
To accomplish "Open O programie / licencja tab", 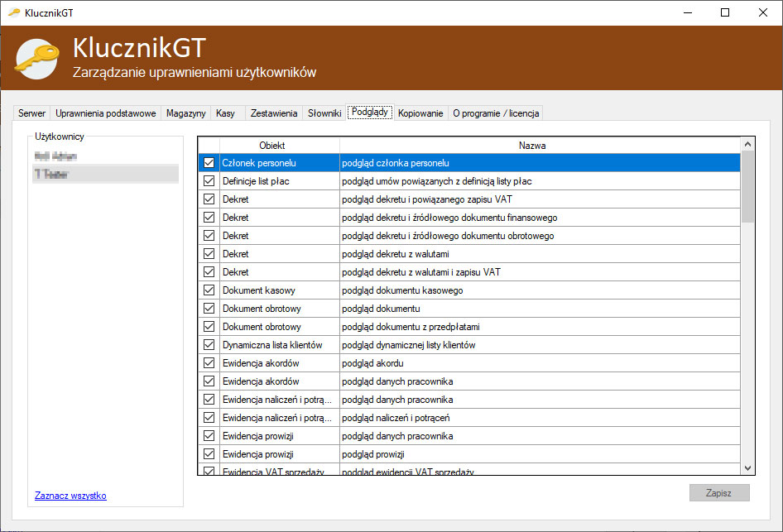I will (495, 113).
